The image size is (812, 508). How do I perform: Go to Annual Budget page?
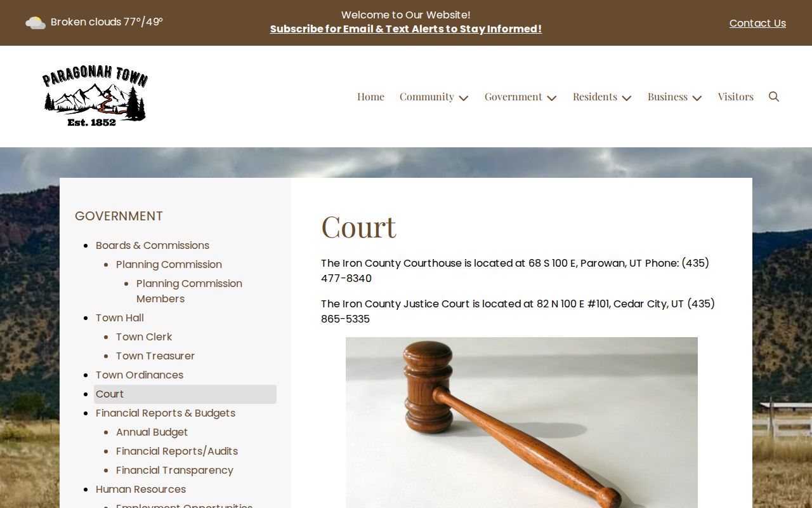152,432
